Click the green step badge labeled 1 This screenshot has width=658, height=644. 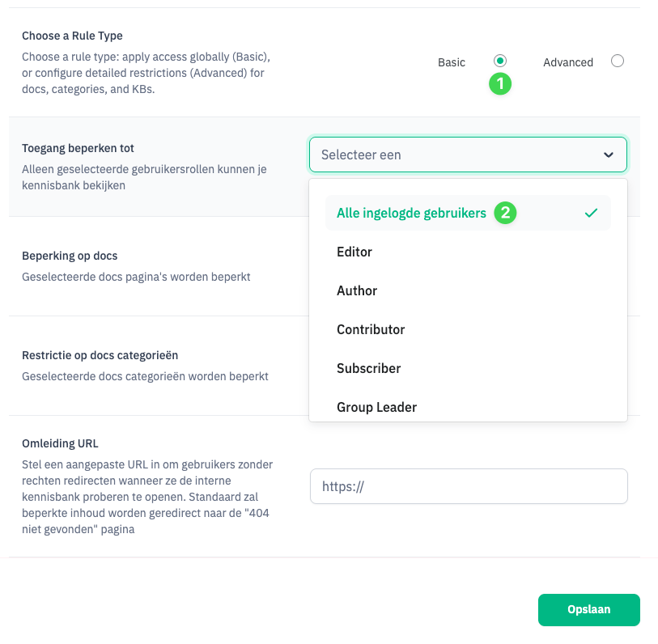pyautogui.click(x=499, y=83)
